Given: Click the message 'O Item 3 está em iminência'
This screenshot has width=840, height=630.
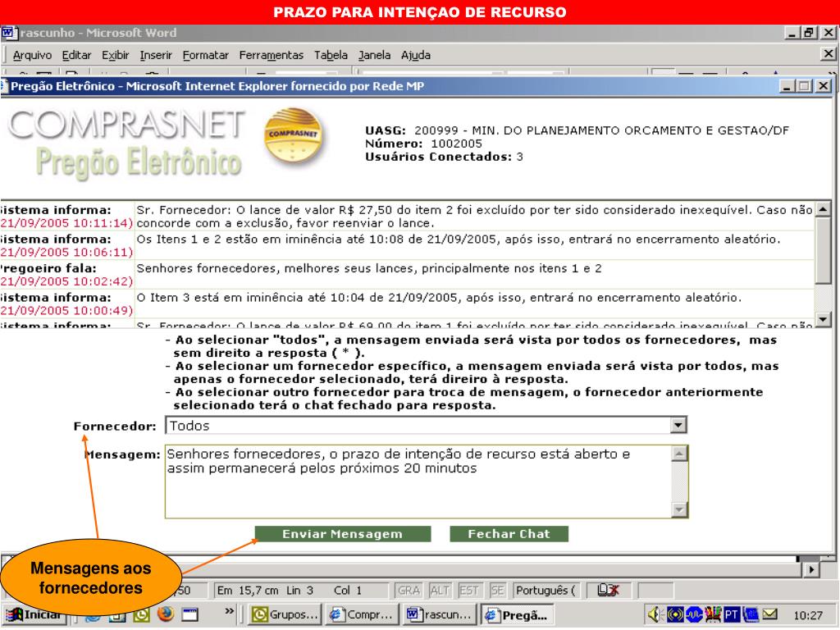Looking at the screenshot, I should tap(439, 297).
